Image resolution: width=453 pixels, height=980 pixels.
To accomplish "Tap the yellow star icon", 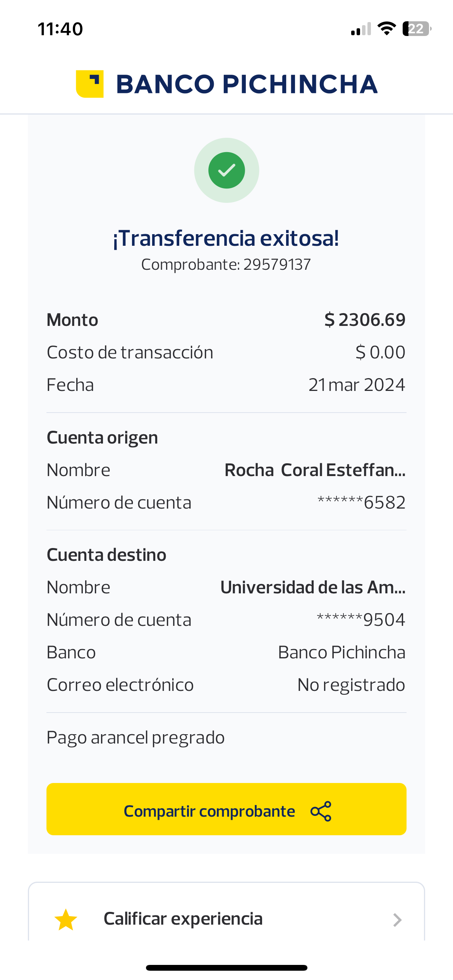I will tap(66, 920).
